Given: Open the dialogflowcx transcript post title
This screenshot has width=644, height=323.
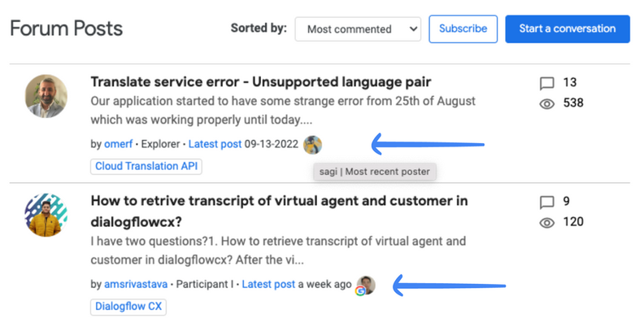Looking at the screenshot, I should point(279,212).
